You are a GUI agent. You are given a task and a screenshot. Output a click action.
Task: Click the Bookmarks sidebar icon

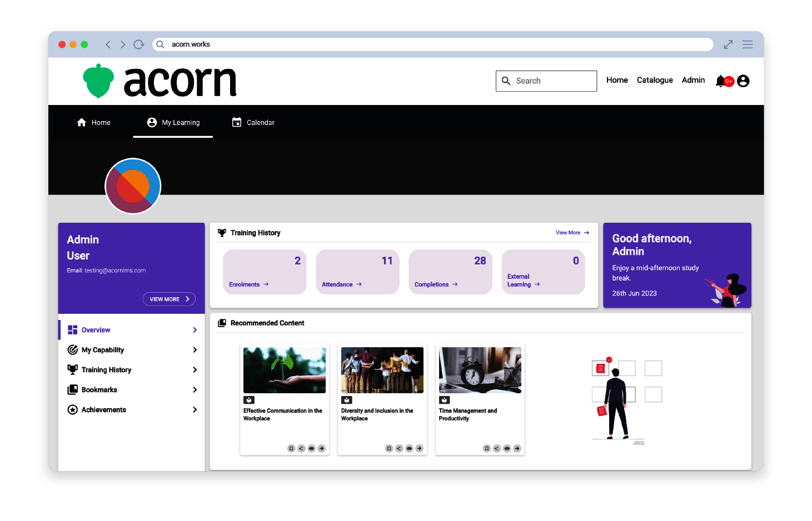pyautogui.click(x=72, y=389)
